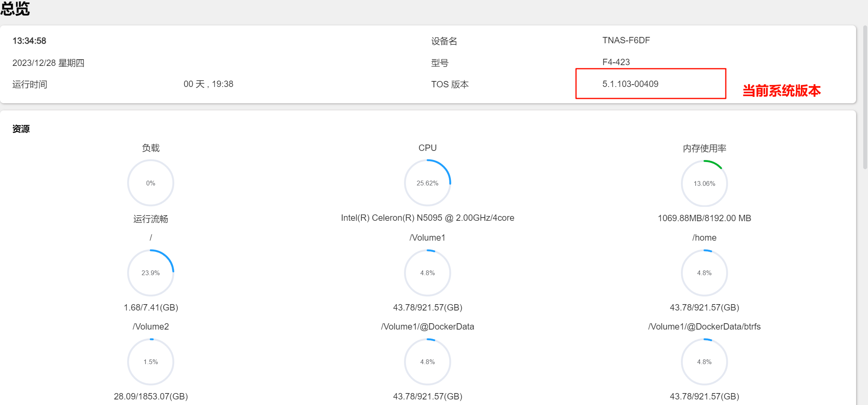Click the uptime value 00 天 , 19:38
The height and width of the screenshot is (405, 868).
208,84
